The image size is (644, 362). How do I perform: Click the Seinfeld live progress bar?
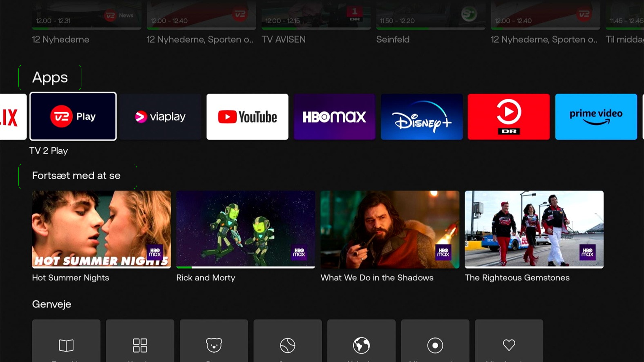[x=431, y=29]
